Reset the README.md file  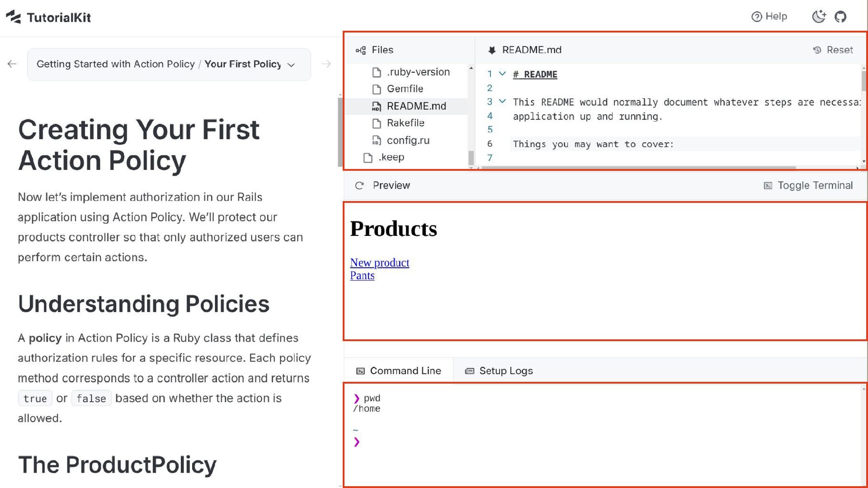click(x=833, y=50)
